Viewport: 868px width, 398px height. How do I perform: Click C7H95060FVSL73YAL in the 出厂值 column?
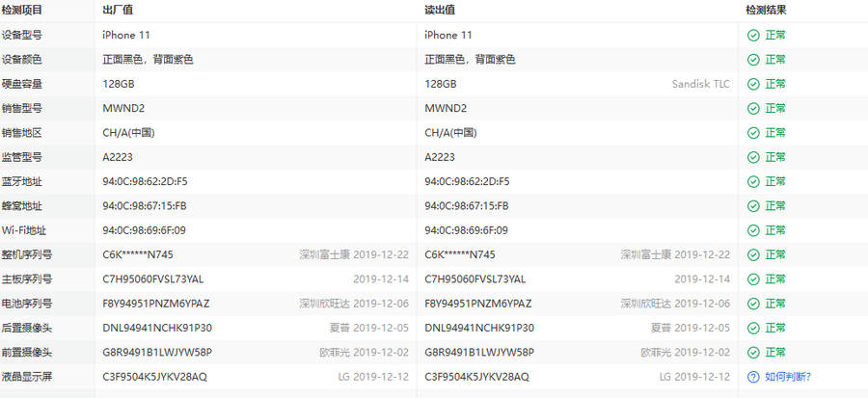pos(152,279)
